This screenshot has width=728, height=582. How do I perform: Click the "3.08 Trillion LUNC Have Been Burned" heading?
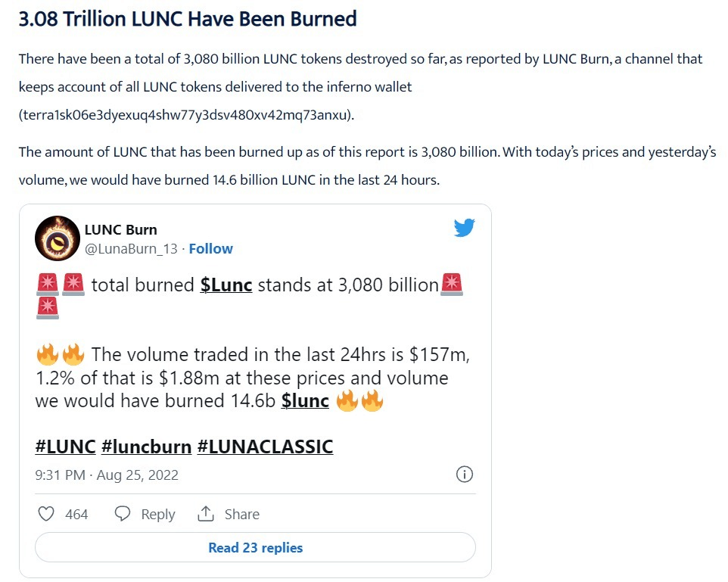point(188,19)
